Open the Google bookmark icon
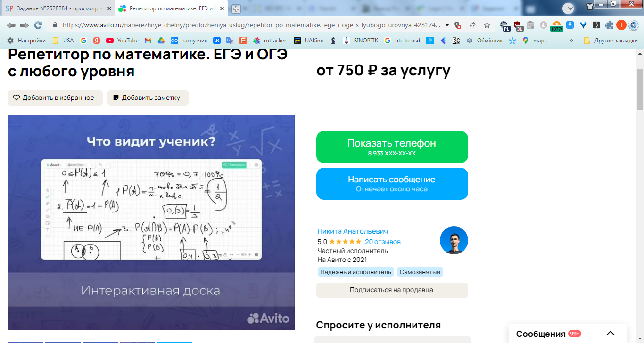 (83, 41)
